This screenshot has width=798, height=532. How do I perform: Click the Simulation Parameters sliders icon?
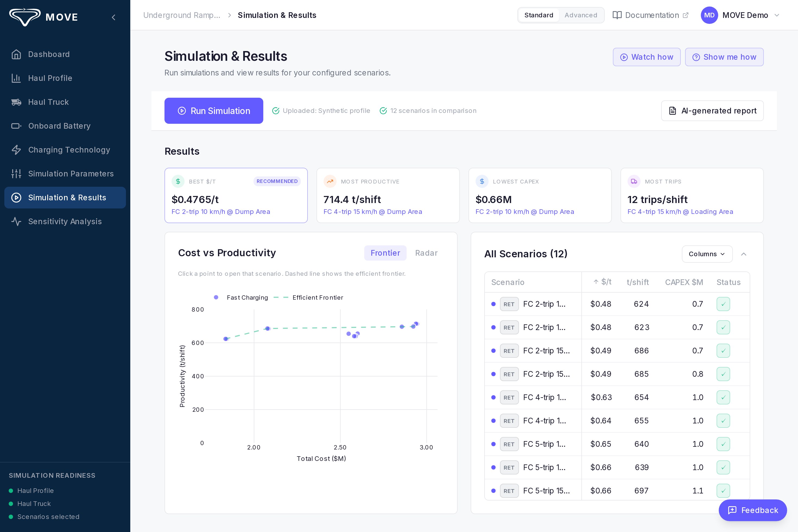coord(16,174)
